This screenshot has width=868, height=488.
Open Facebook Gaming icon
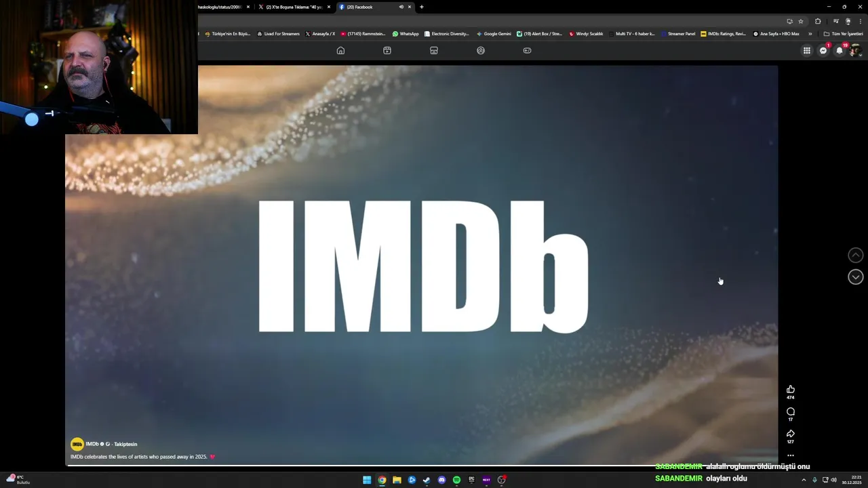click(x=527, y=50)
